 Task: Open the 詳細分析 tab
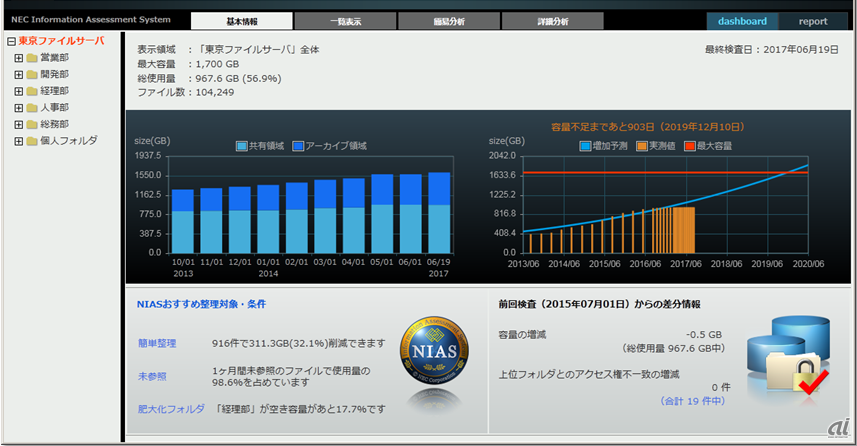tap(553, 21)
